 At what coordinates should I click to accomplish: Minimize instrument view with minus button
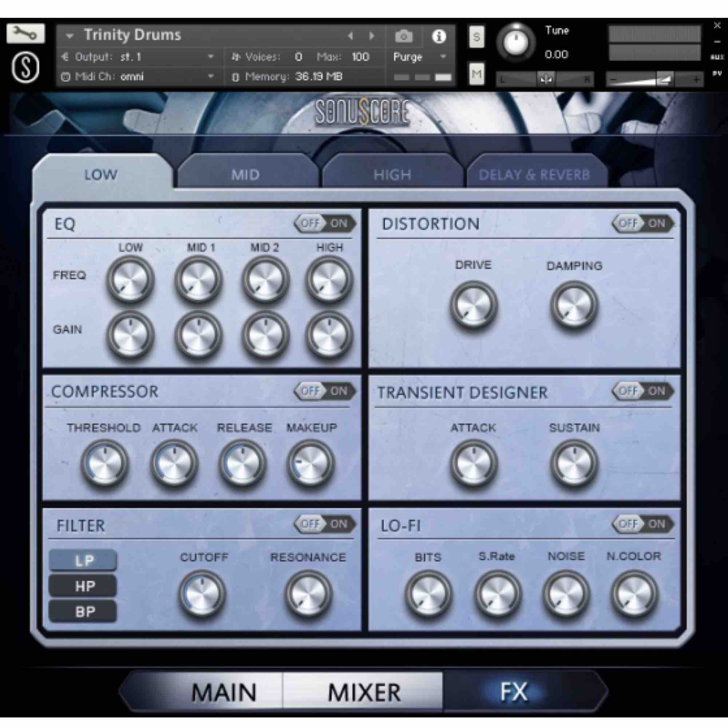click(x=717, y=41)
